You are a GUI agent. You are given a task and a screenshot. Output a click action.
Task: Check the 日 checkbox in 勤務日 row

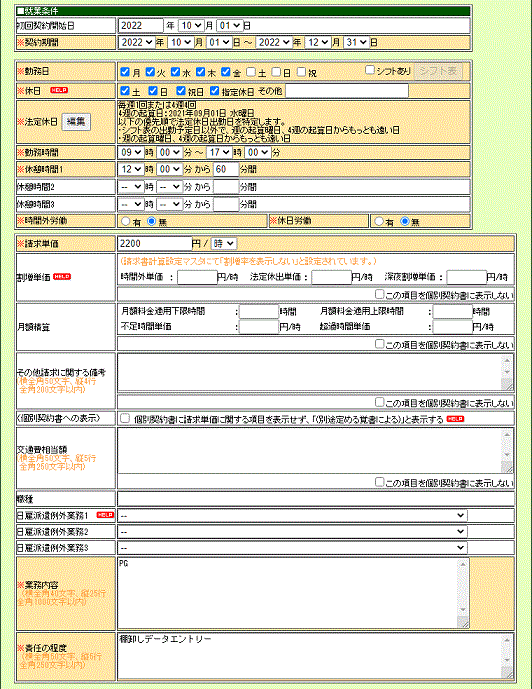click(x=276, y=72)
